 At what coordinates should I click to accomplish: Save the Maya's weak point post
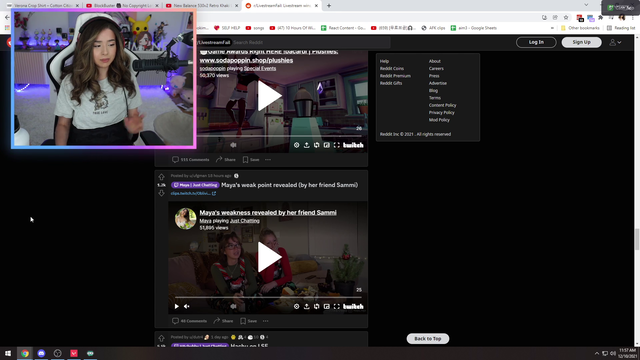(x=249, y=321)
